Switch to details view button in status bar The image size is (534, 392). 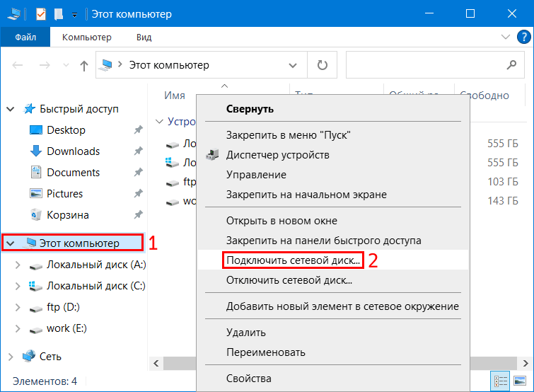coord(502,381)
